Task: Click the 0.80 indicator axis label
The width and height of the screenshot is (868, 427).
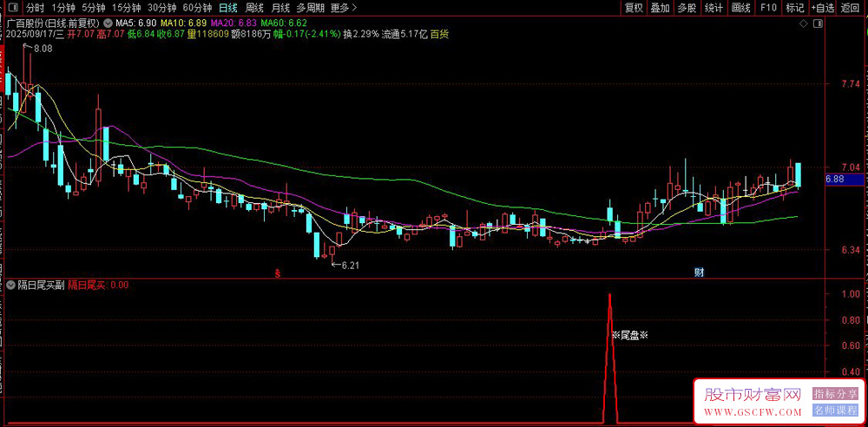Action: [849, 320]
